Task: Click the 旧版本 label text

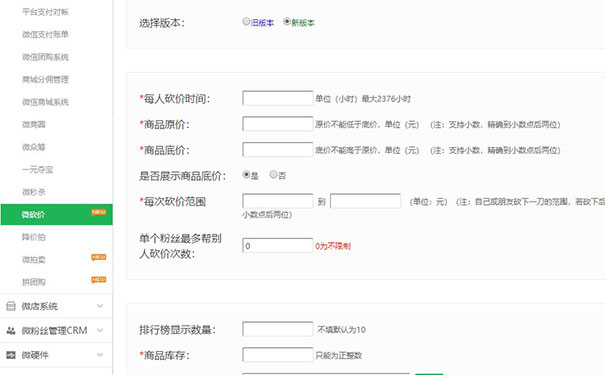Action: coord(262,23)
